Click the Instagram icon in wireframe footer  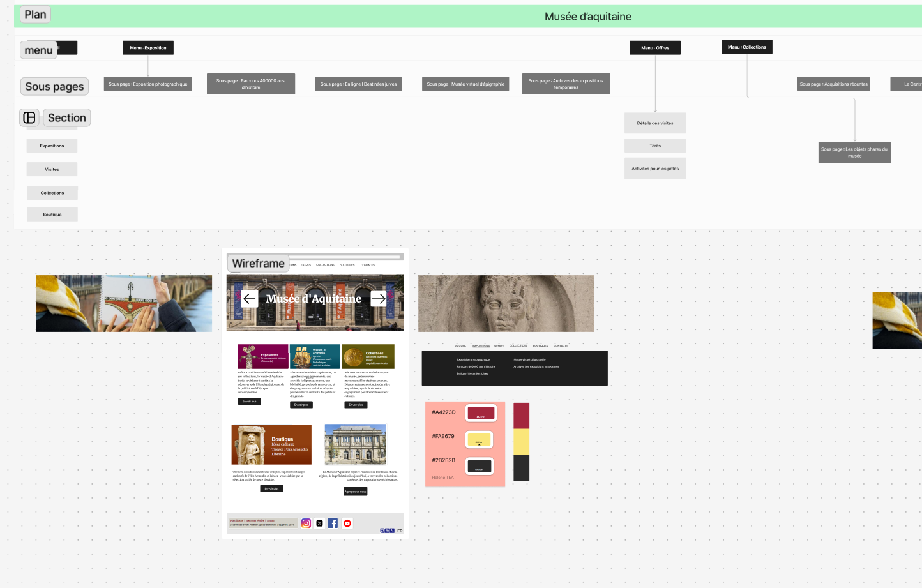[306, 524]
